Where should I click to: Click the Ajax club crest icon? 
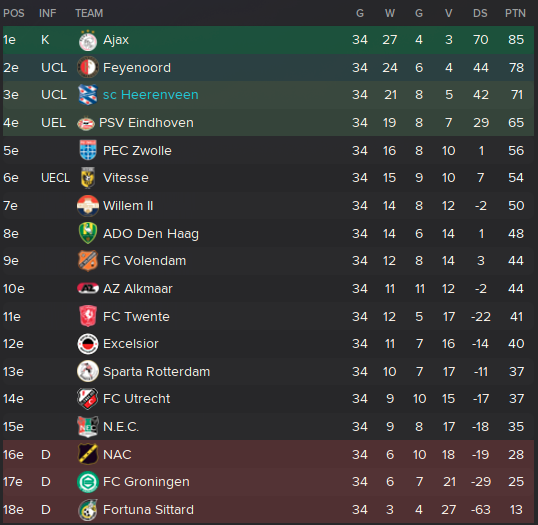(x=88, y=40)
